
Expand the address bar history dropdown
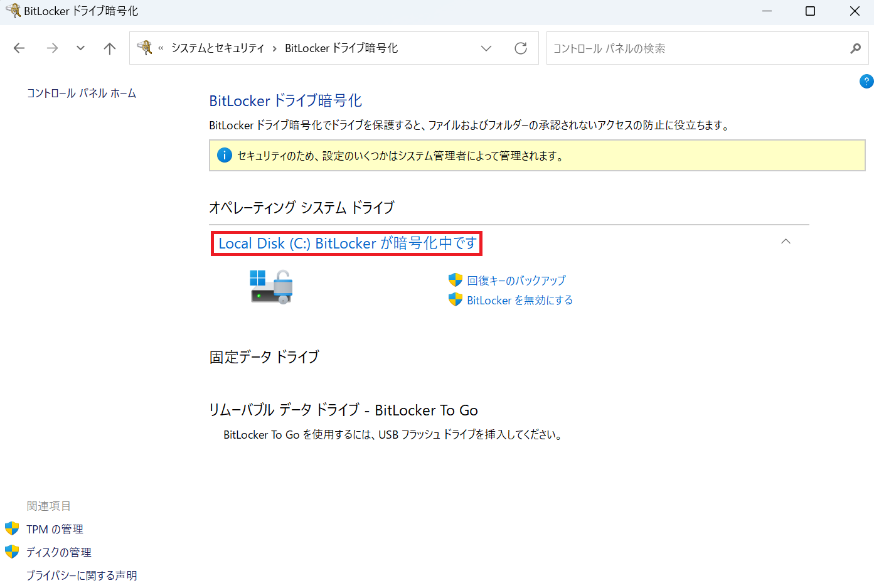[486, 48]
